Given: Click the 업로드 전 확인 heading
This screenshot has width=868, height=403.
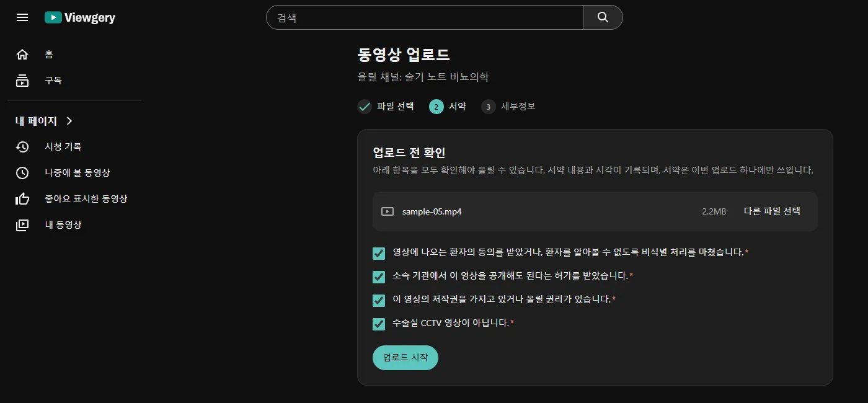Looking at the screenshot, I should 409,153.
